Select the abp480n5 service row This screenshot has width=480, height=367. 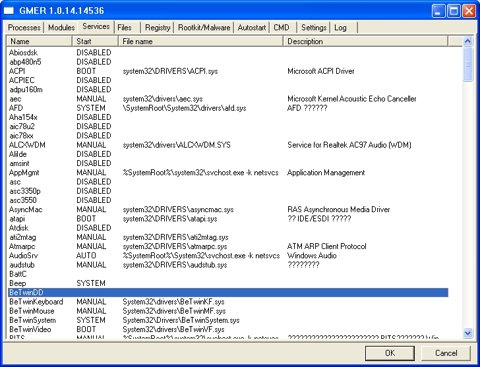228,62
